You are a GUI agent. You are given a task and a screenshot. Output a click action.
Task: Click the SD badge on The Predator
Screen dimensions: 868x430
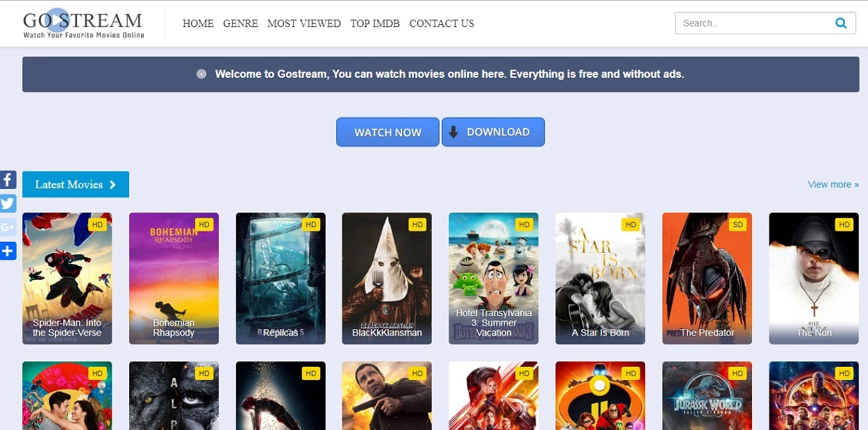(x=737, y=224)
